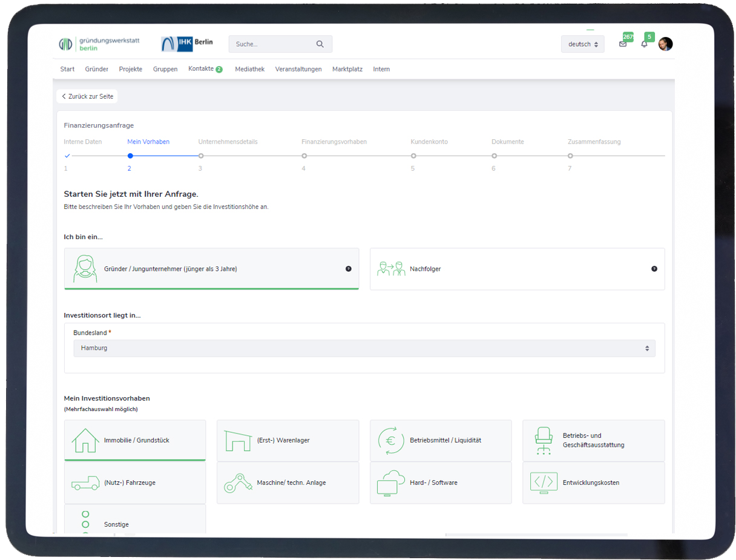
Task: Open the Projekte menu item
Action: pos(131,69)
